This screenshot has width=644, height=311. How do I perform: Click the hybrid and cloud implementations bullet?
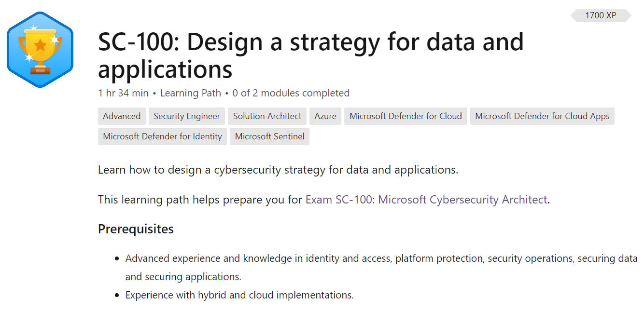pos(239,295)
